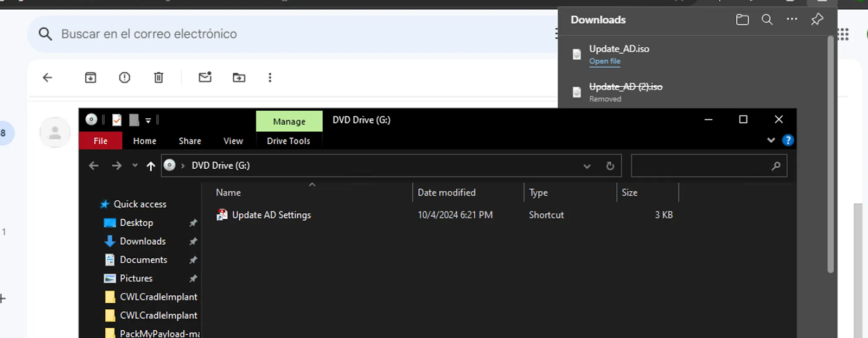Screen dimensions: 868x338
Task: Expand the Explorer ribbon chevron
Action: 771,141
